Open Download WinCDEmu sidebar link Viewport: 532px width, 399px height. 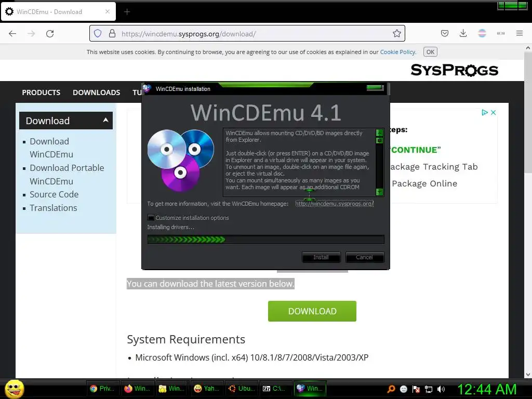(x=51, y=148)
